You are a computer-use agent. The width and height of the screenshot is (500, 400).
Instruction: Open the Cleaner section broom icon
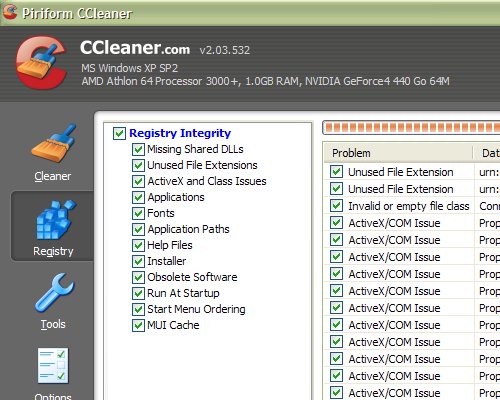[x=53, y=144]
